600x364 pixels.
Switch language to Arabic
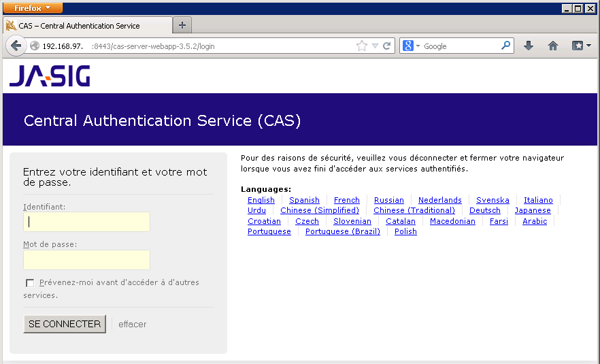coord(535,221)
